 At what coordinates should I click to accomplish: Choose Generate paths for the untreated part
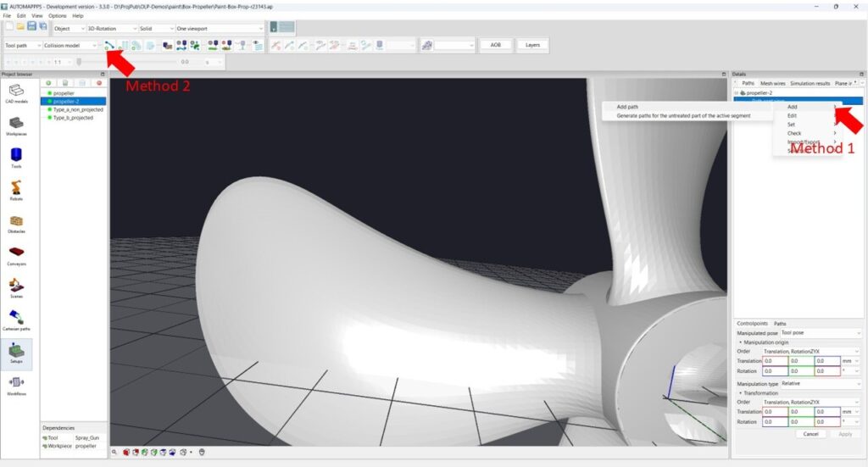click(x=687, y=115)
